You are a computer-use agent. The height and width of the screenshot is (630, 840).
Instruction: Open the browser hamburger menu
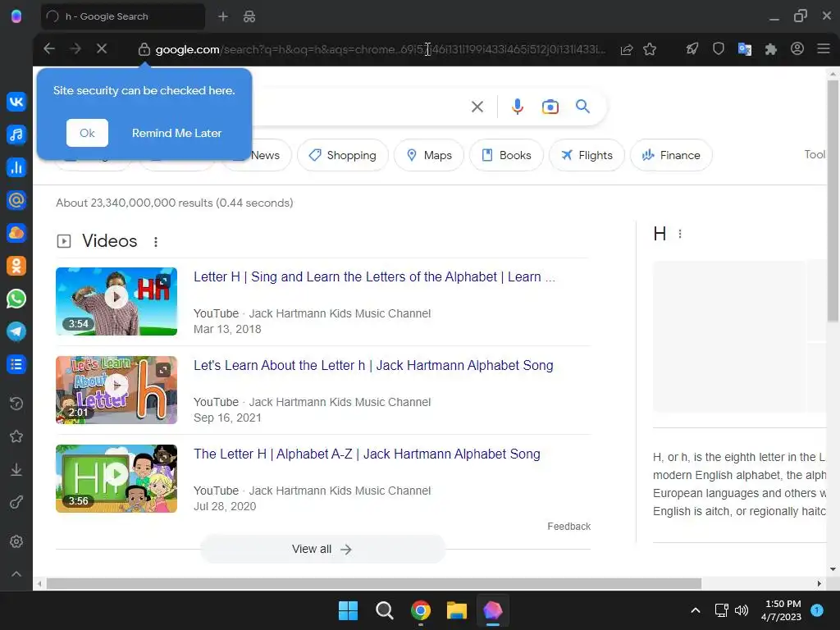click(824, 48)
